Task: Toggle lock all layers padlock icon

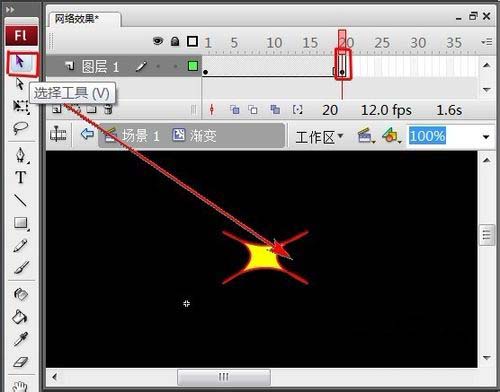Action: (175, 41)
